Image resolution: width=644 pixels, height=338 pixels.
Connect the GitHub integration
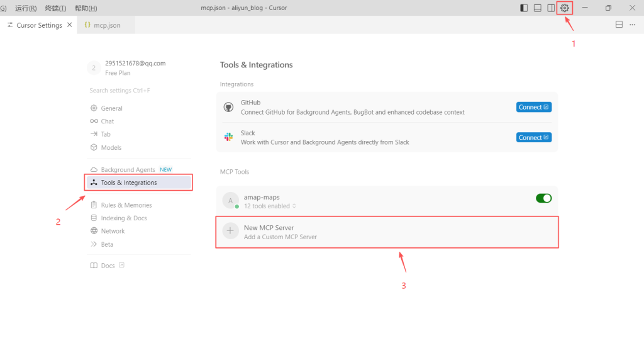pyautogui.click(x=533, y=107)
